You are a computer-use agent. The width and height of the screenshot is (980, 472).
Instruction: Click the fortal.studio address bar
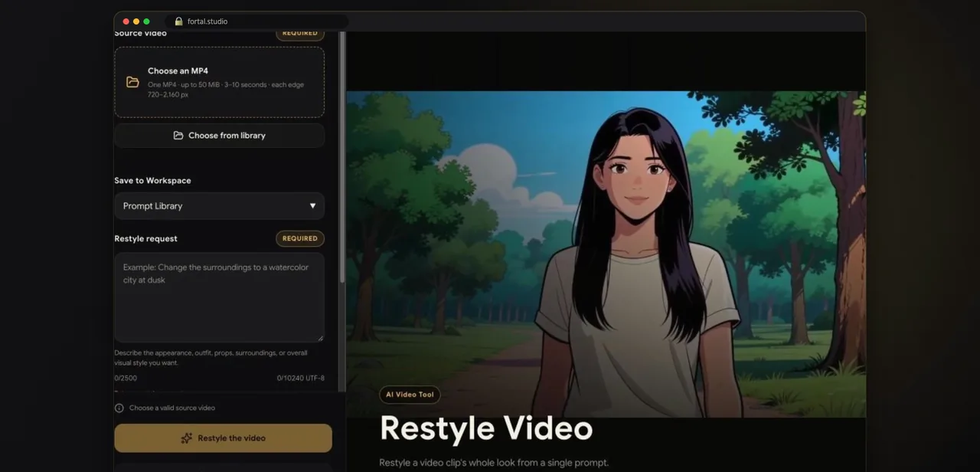(256, 21)
